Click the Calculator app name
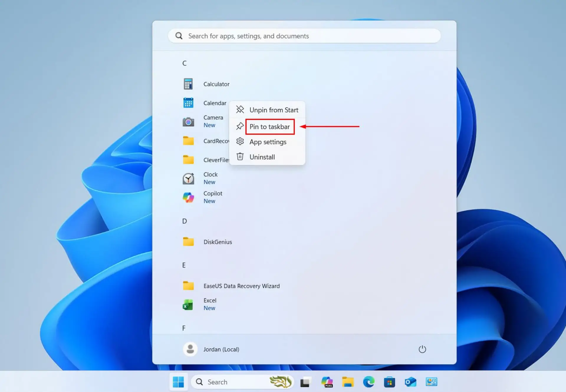Viewport: 566px width, 392px height. point(216,84)
